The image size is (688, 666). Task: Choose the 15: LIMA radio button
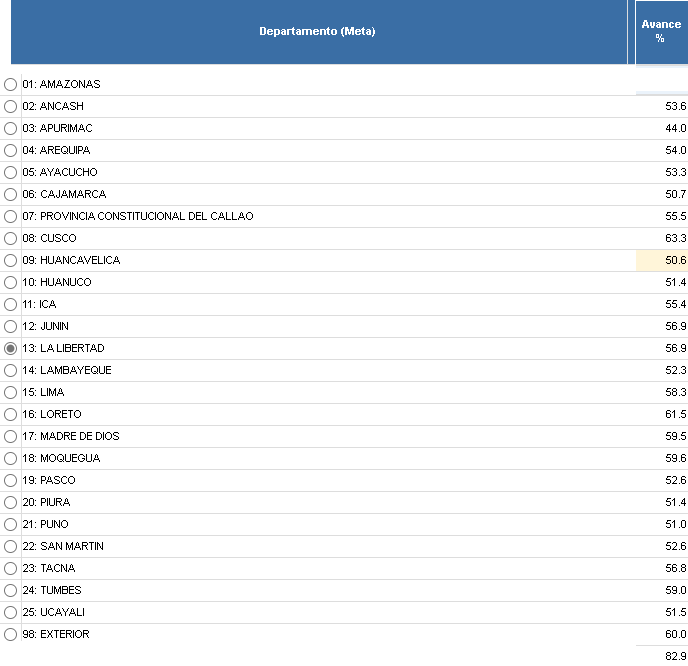[x=11, y=392]
